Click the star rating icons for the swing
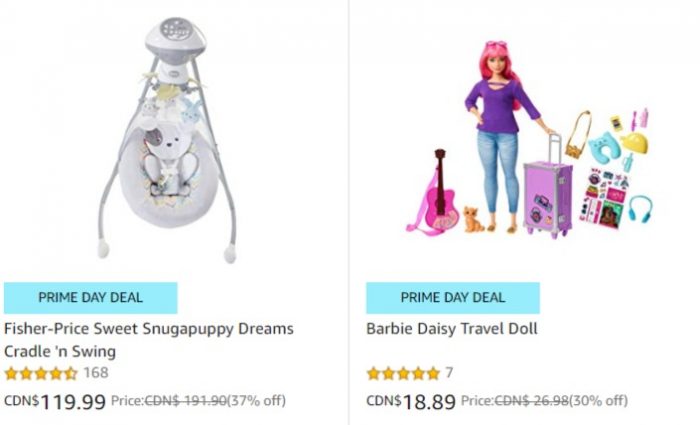 (41, 373)
